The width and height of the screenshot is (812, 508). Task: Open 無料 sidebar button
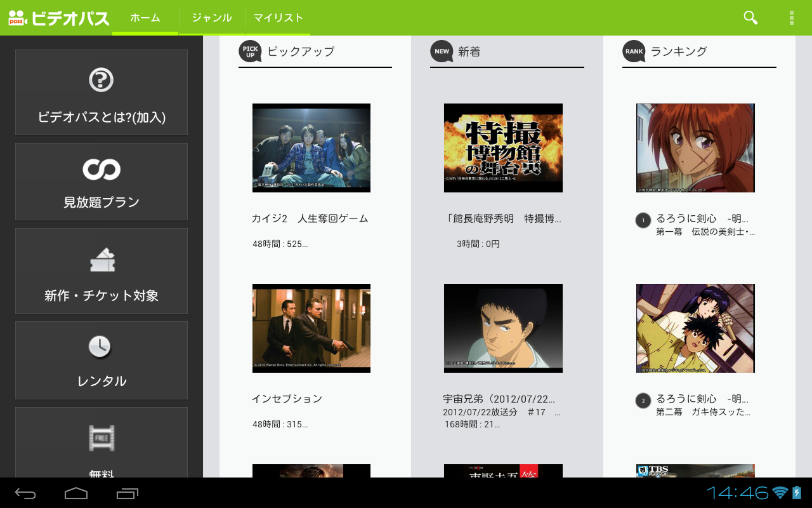pos(101,443)
